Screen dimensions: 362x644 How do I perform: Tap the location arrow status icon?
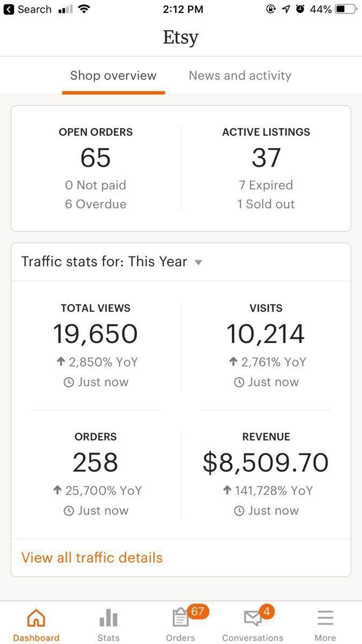286,9
